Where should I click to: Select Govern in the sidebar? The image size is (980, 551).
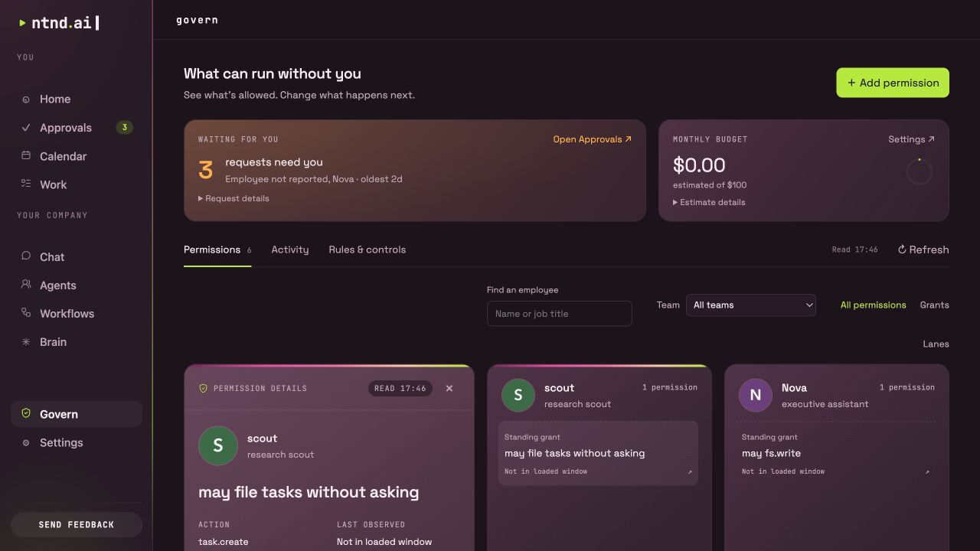pos(77,414)
